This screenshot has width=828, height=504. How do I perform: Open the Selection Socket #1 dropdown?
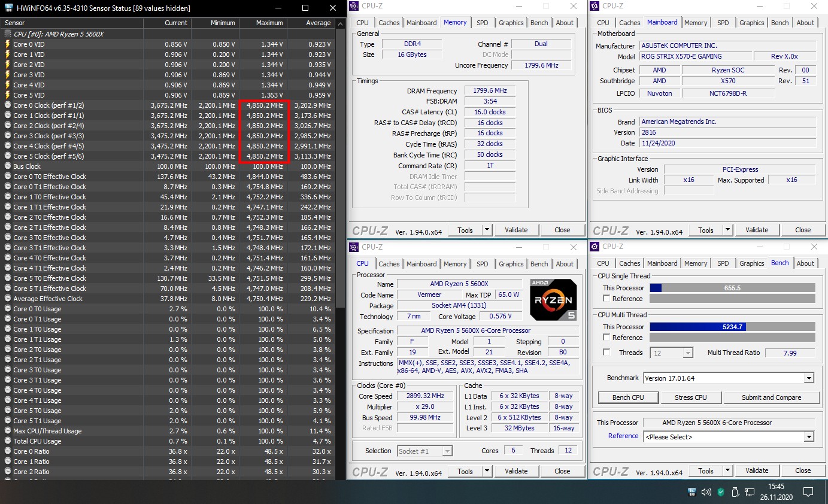coord(424,451)
